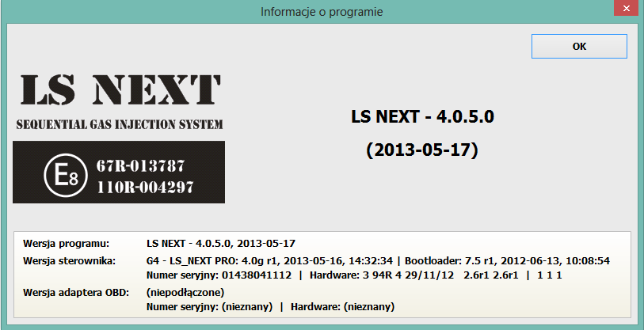The height and width of the screenshot is (330, 644).
Task: Click the "LS NEXT - 4.0.5.0" heading
Action: 422,117
